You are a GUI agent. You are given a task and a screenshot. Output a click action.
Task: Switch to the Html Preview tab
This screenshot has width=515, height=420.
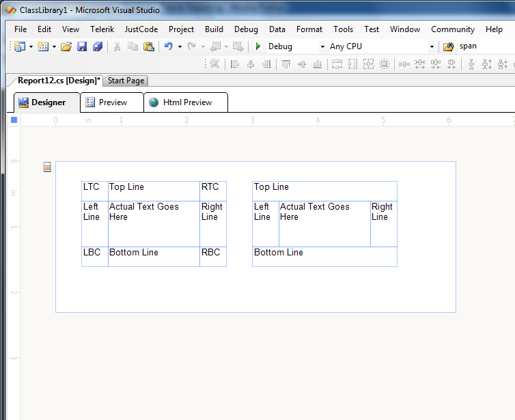tap(186, 102)
